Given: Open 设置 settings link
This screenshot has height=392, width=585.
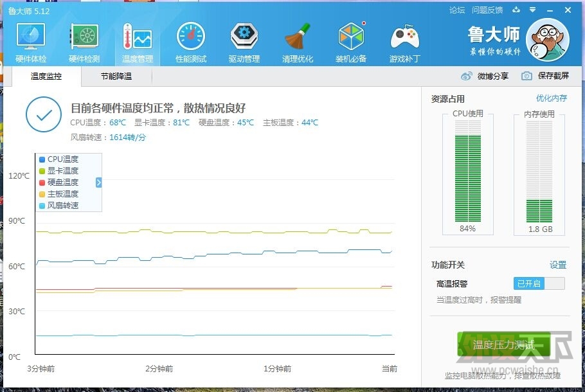Looking at the screenshot, I should 558,265.
